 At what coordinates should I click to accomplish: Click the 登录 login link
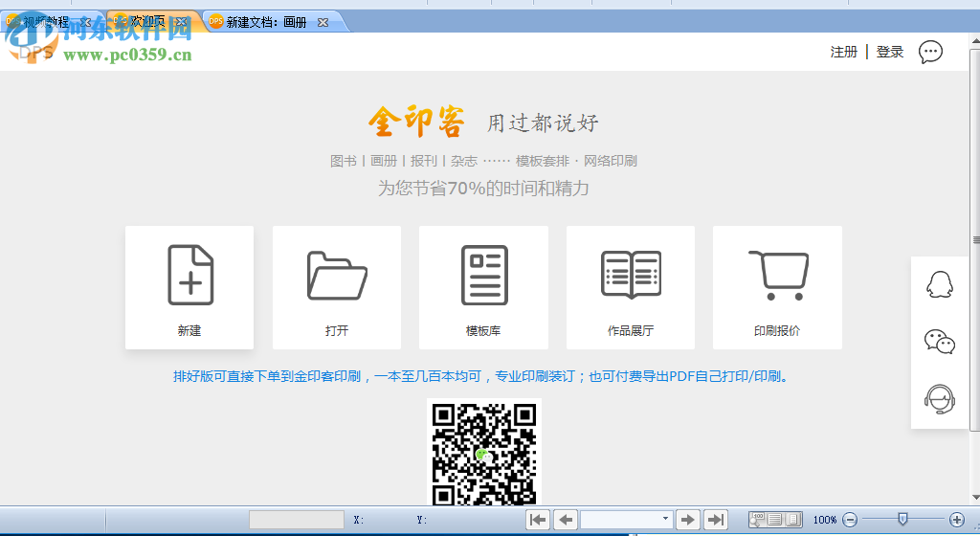click(890, 52)
